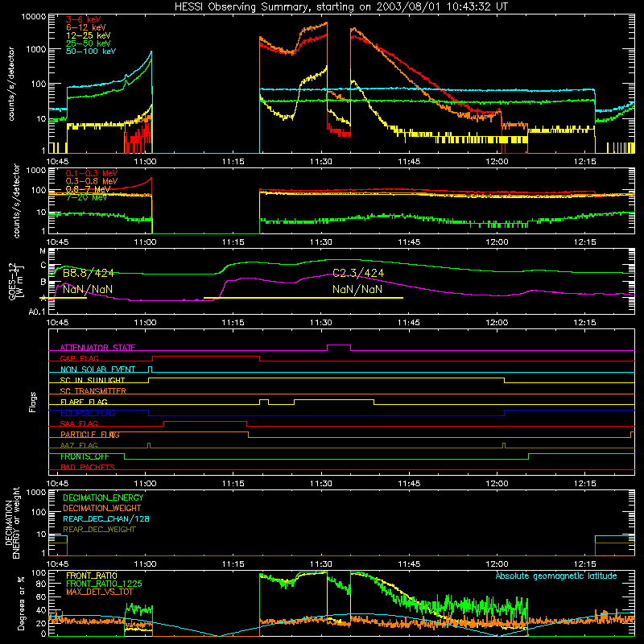Click the REAR_DEC_CHAN/128 legend entry
The width and height of the screenshot is (644, 644).
pyautogui.click(x=106, y=518)
